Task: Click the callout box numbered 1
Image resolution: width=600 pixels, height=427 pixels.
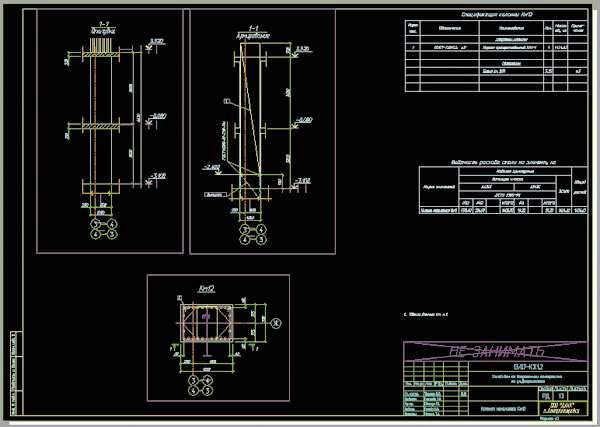Action: pos(227,101)
